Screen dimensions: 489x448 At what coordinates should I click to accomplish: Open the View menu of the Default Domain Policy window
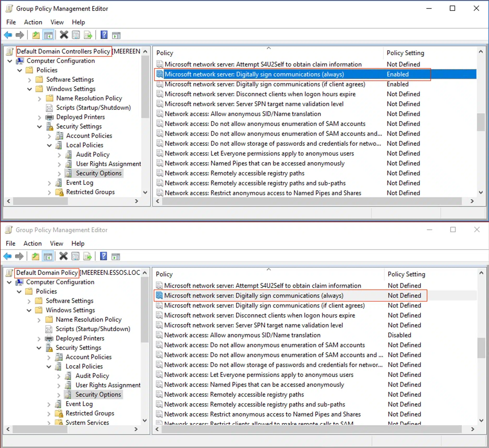[56, 243]
